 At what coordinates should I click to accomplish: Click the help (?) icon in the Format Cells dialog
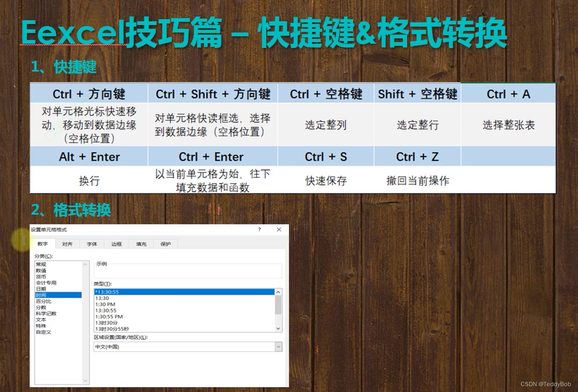click(259, 229)
